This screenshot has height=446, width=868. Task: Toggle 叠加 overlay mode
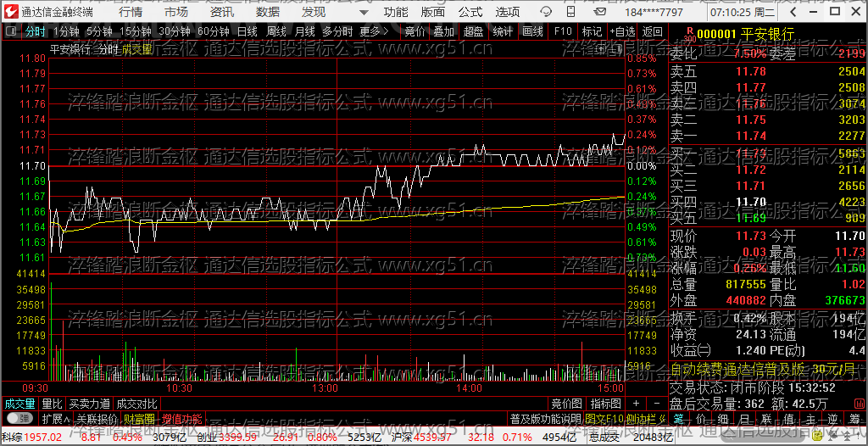point(443,31)
